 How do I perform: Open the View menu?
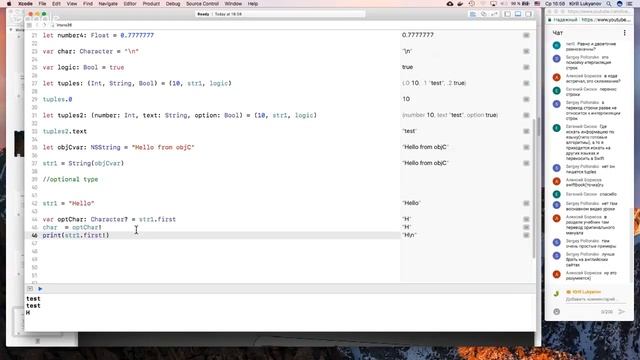pos(72,4)
